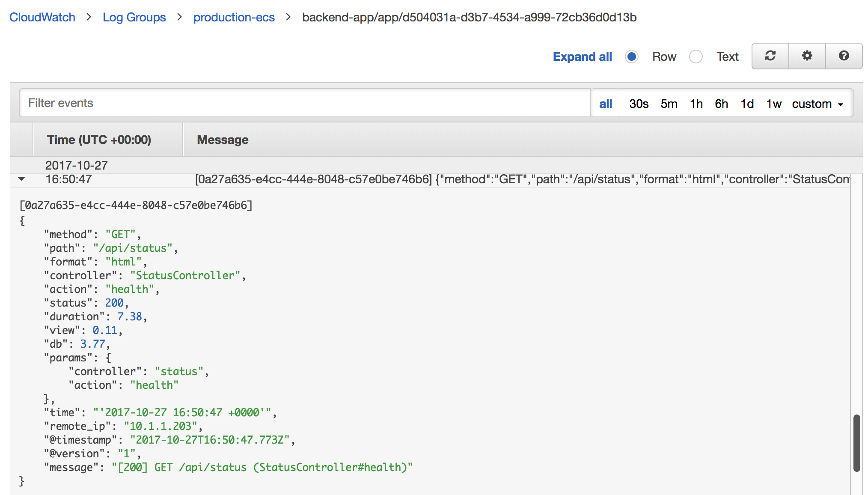The height and width of the screenshot is (495, 868).
Task: Click the "StatusController" value in JSON
Action: (185, 275)
